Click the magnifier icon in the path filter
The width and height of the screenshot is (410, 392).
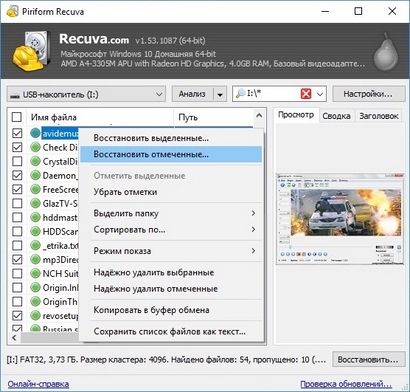[x=241, y=94]
